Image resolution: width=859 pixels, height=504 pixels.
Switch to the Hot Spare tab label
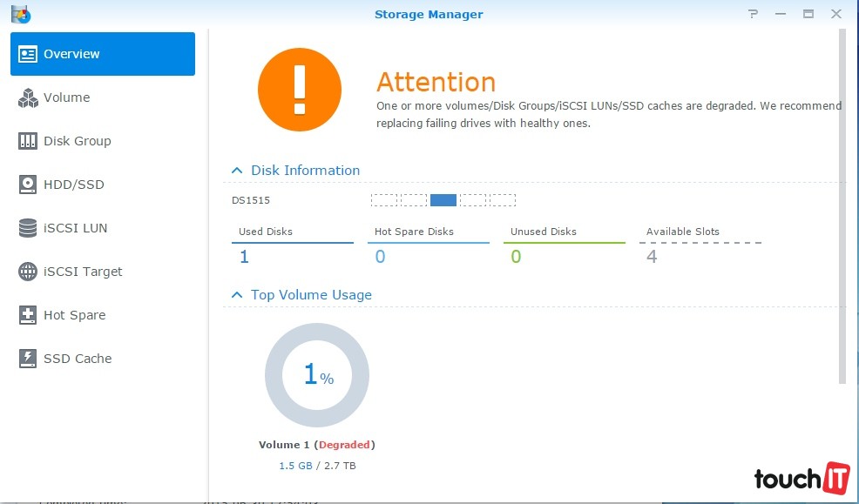click(75, 315)
